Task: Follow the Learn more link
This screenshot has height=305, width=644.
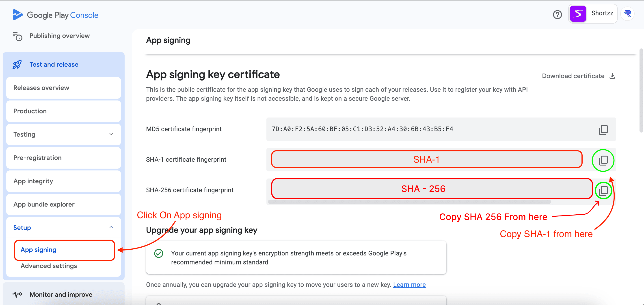Action: coord(409,285)
